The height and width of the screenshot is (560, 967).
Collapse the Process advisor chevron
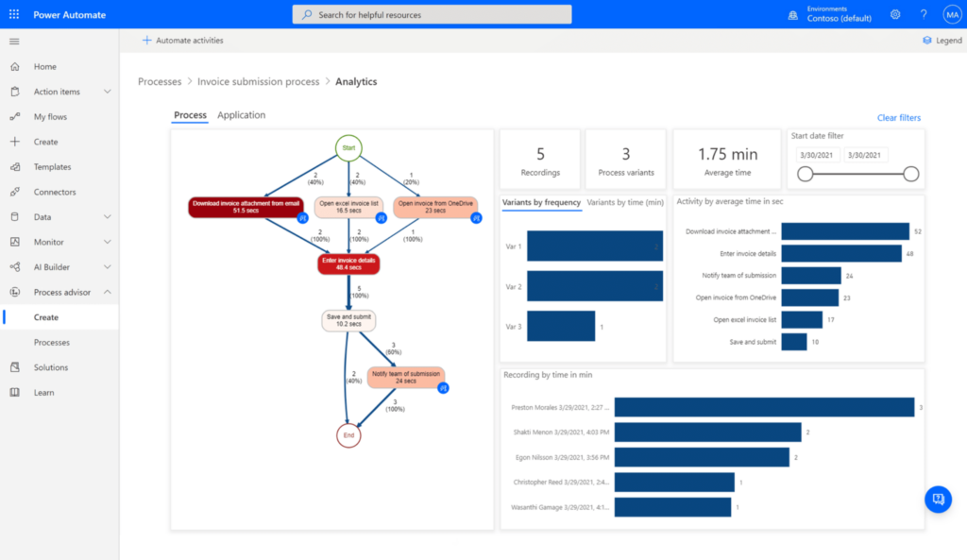108,292
